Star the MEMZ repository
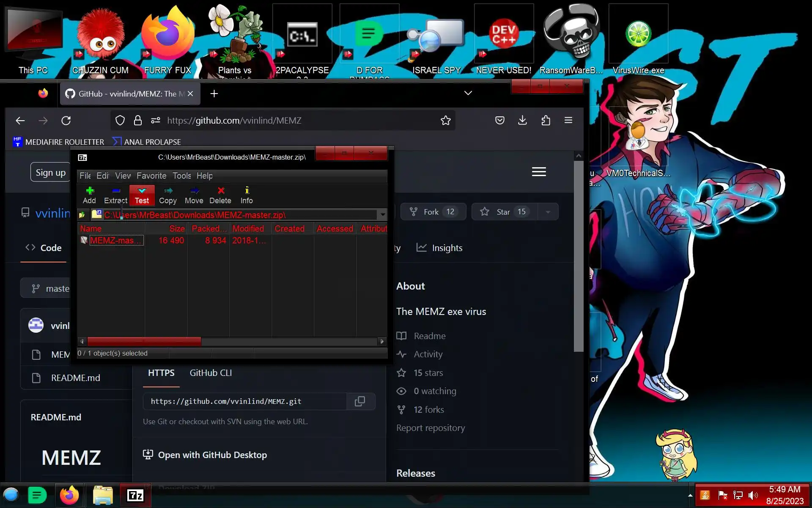Viewport: 812px width, 508px height. [504, 212]
